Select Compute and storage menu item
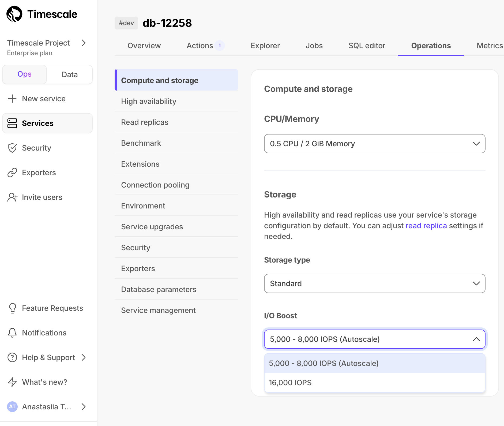The width and height of the screenshot is (504, 426). tap(176, 80)
